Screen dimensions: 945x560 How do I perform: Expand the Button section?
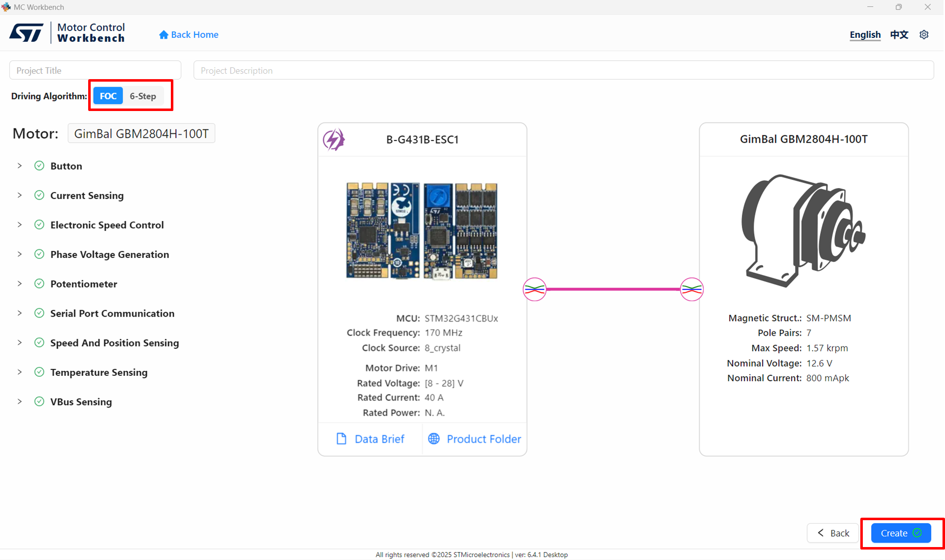[19, 166]
